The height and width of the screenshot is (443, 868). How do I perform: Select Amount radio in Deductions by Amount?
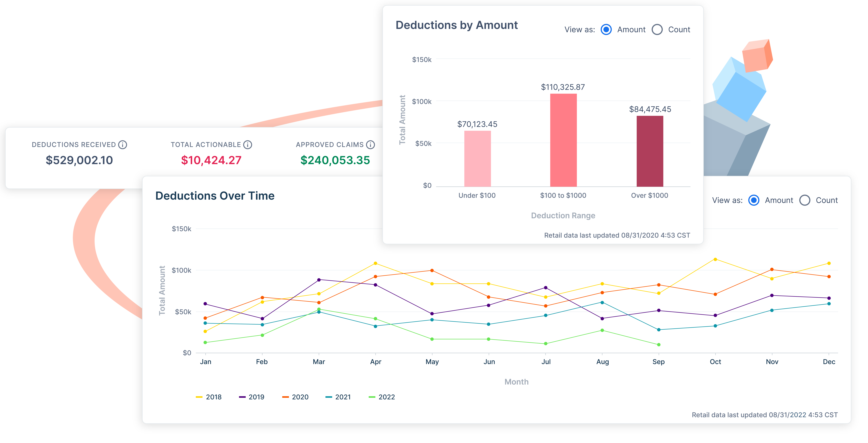pos(606,30)
